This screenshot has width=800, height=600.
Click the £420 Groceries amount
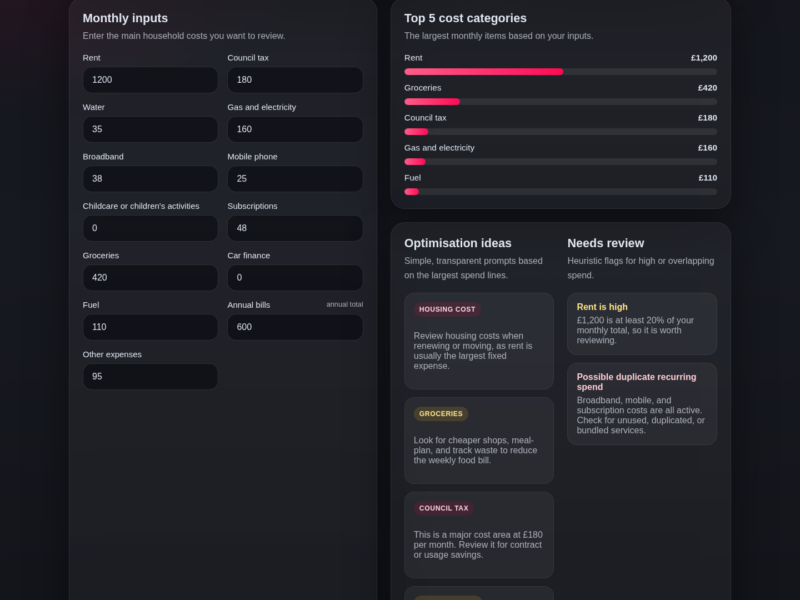tap(707, 88)
